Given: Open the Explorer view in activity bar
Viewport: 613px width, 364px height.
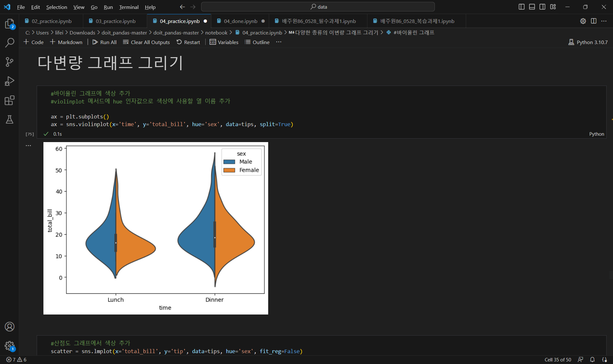Looking at the screenshot, I should pyautogui.click(x=10, y=24).
